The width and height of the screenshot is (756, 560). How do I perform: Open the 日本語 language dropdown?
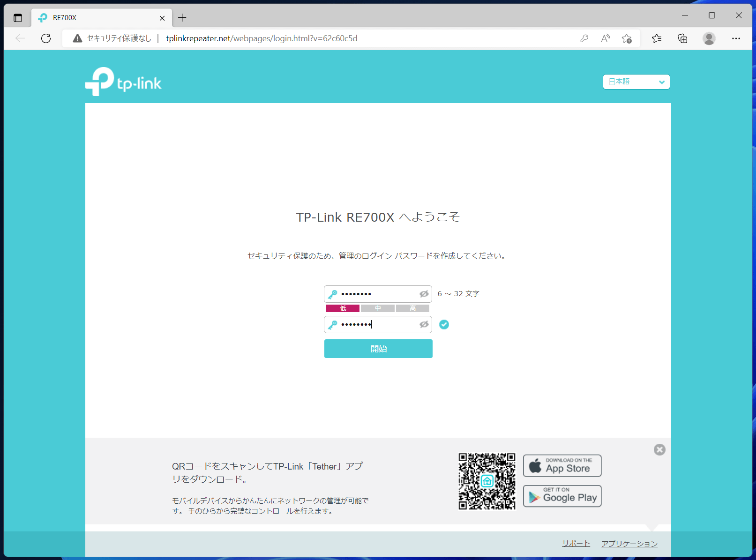click(636, 82)
